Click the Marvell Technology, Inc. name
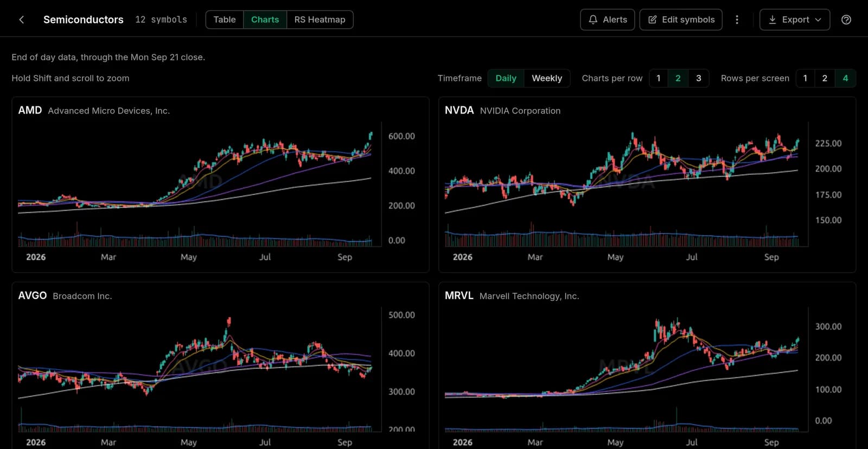 529,296
